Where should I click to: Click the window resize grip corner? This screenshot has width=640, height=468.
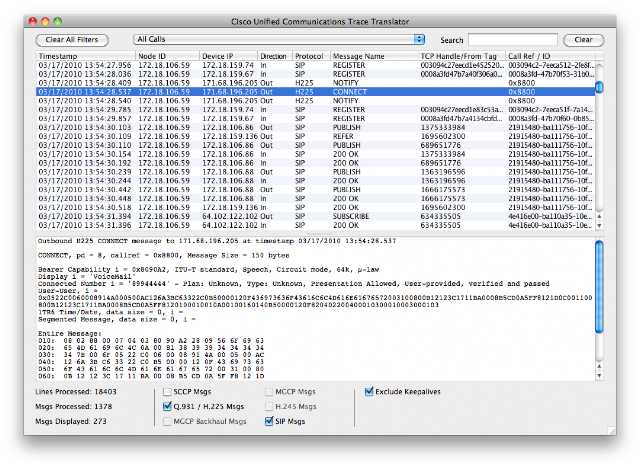(611, 430)
